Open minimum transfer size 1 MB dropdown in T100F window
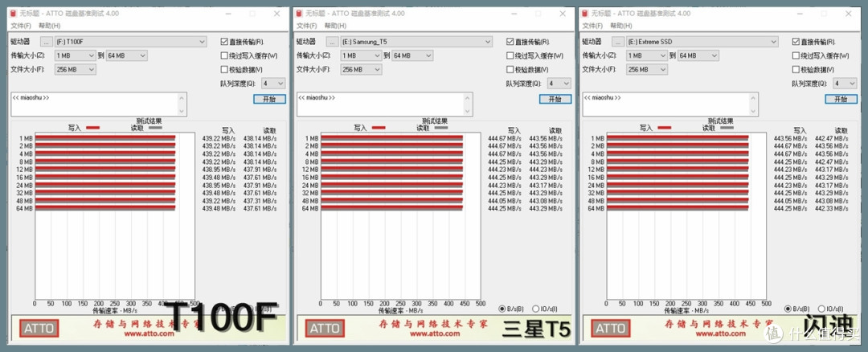 point(76,55)
